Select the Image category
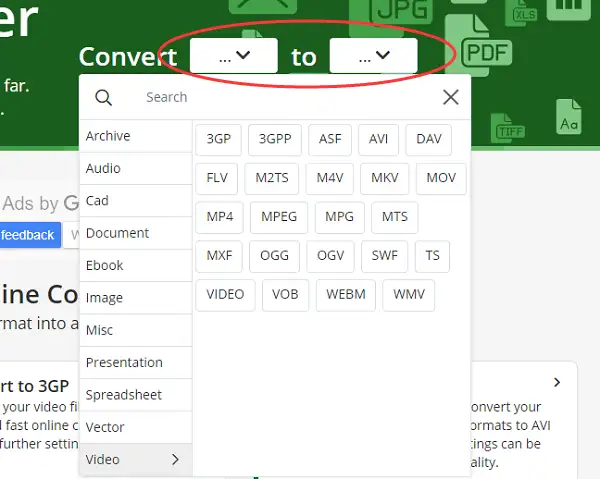The width and height of the screenshot is (600, 479). [x=136, y=298]
